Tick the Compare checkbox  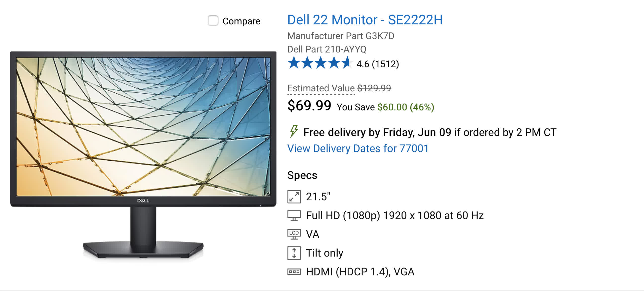tap(213, 21)
